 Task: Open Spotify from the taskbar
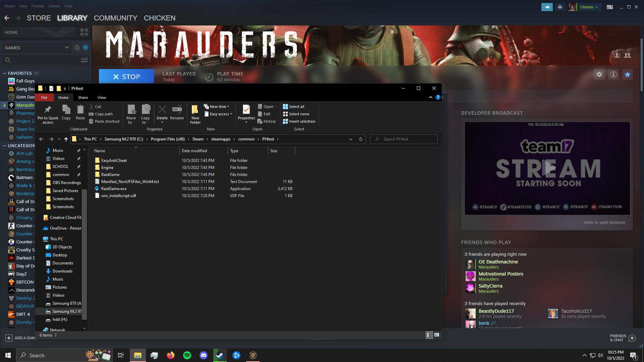pyautogui.click(x=187, y=355)
